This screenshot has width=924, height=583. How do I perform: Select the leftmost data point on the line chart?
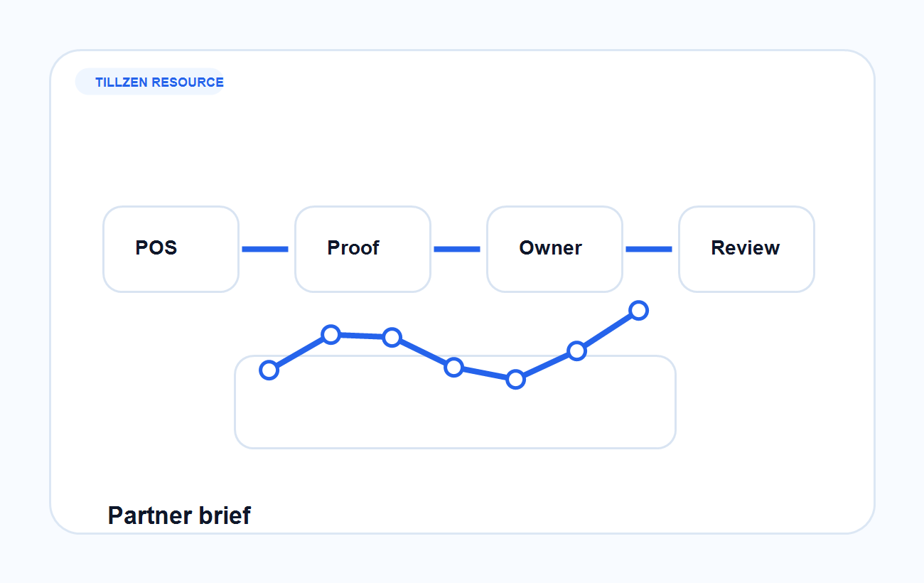point(269,370)
